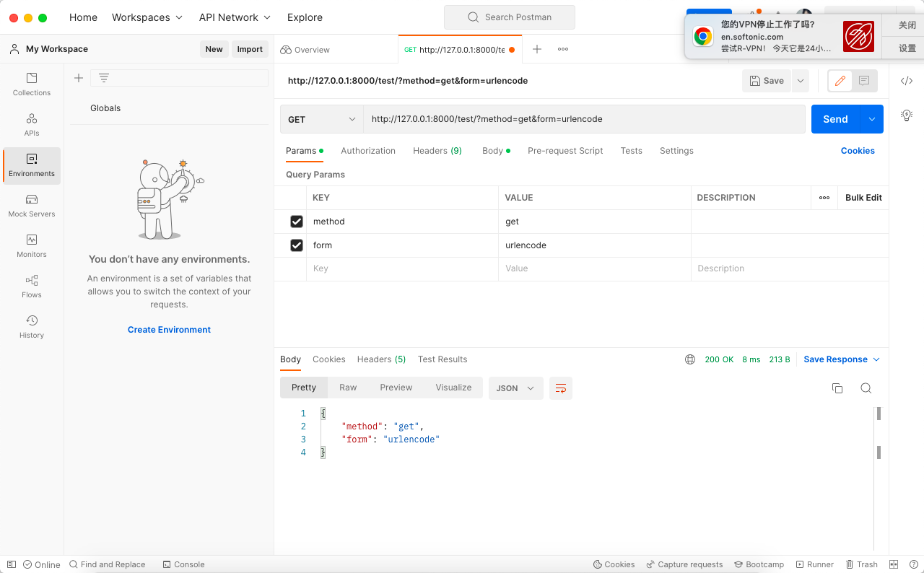Click the Create Environment link
Image resolution: width=924 pixels, height=573 pixels.
(169, 330)
